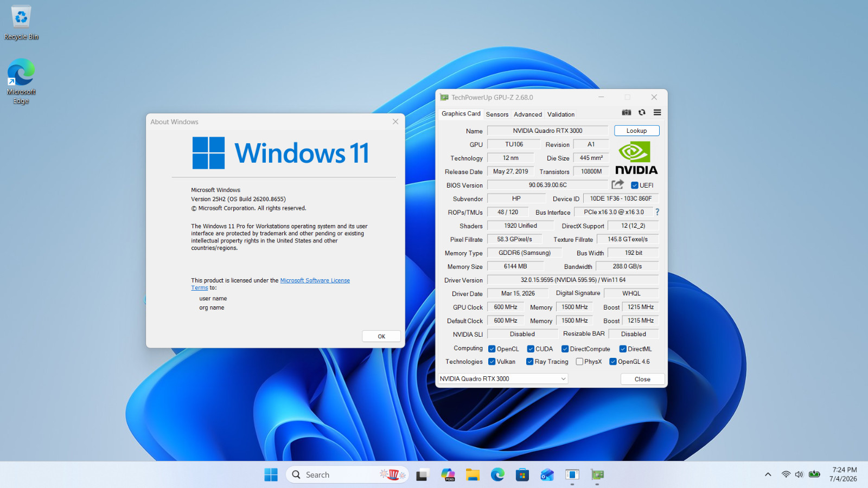The width and height of the screenshot is (868, 488).
Task: Click the Resizable BAR Disabled value
Action: [634, 334]
